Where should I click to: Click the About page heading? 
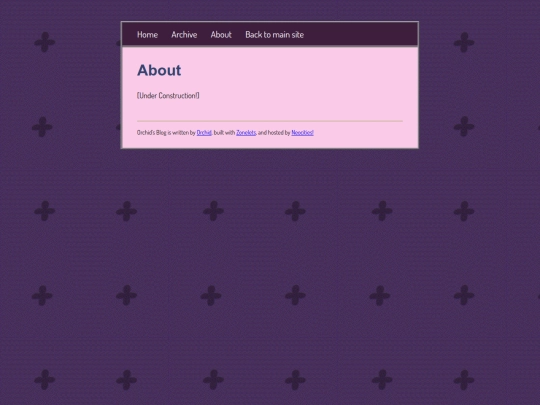(x=159, y=70)
